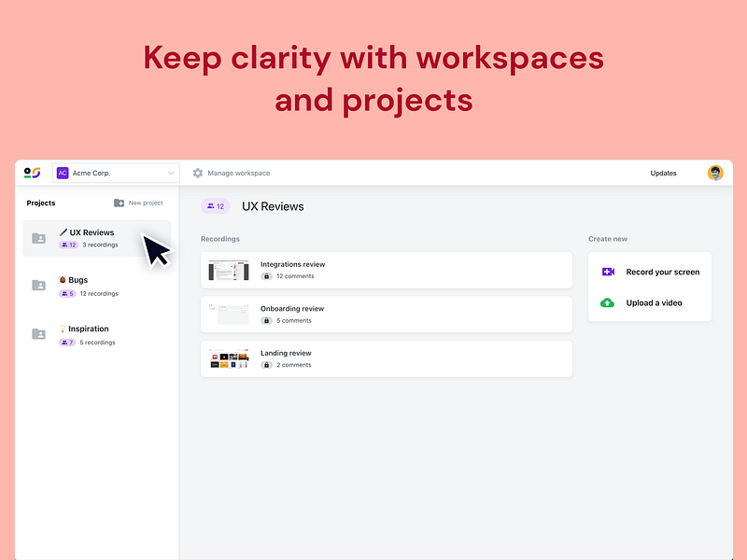Click the folder icon for the Inspiration project
Image resolution: width=747 pixels, height=560 pixels.
38,335
